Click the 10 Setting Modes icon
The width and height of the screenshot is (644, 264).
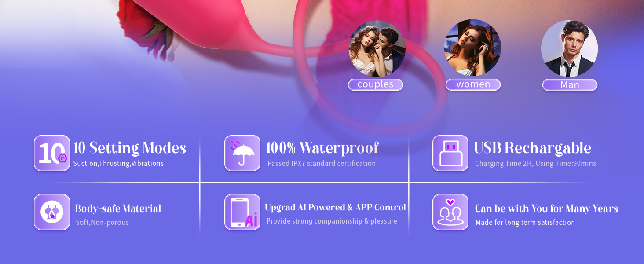click(52, 153)
